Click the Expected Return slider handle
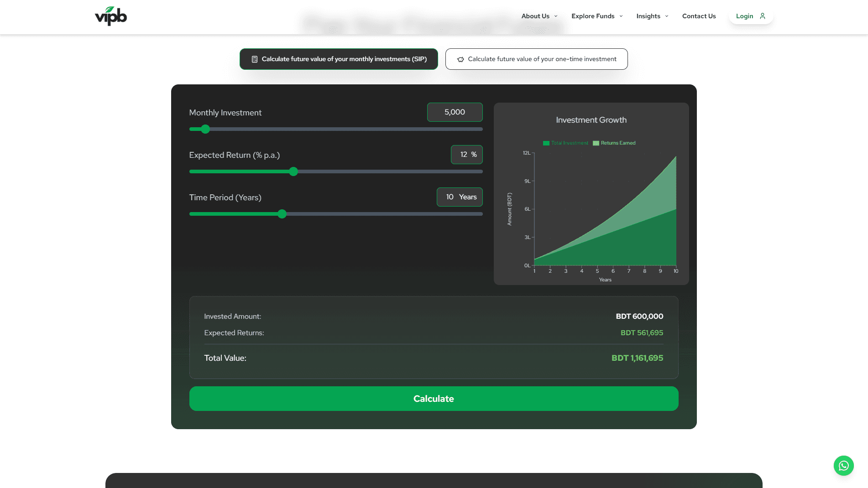868x488 pixels. pos(293,171)
